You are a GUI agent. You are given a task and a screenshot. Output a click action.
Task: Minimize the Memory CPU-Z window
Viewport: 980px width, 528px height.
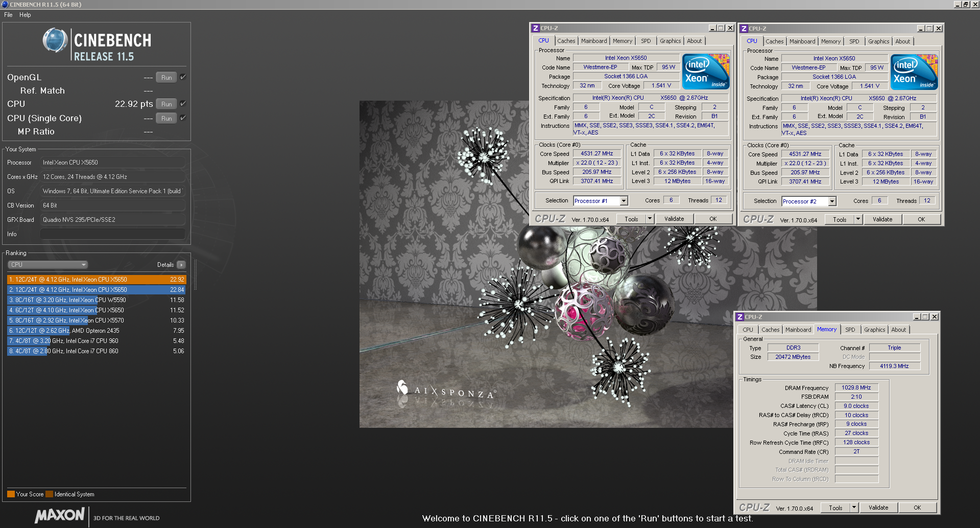point(916,317)
